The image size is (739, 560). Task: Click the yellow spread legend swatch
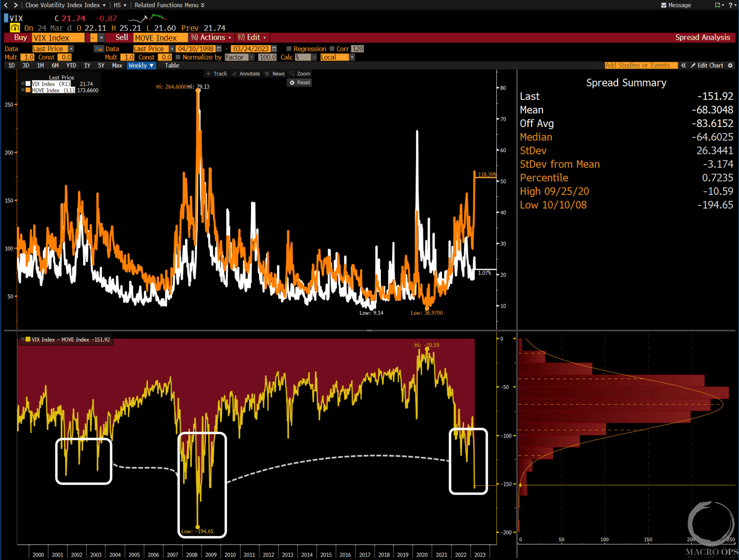[x=28, y=339]
